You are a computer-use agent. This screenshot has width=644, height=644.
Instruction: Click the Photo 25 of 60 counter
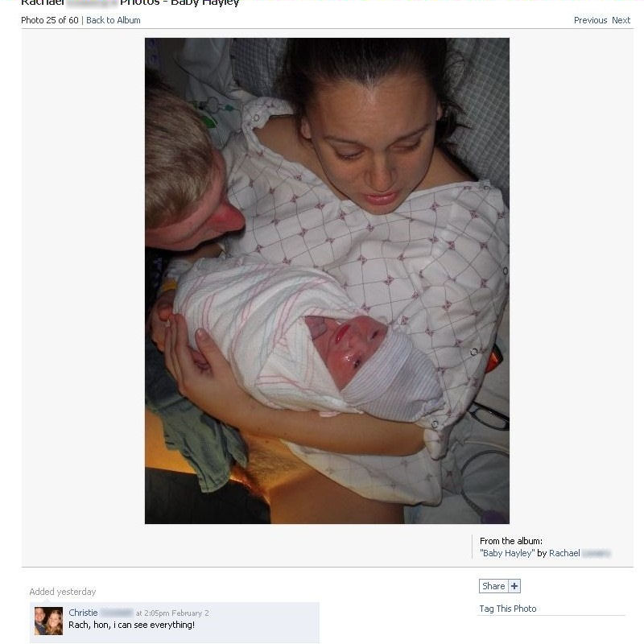click(x=50, y=20)
